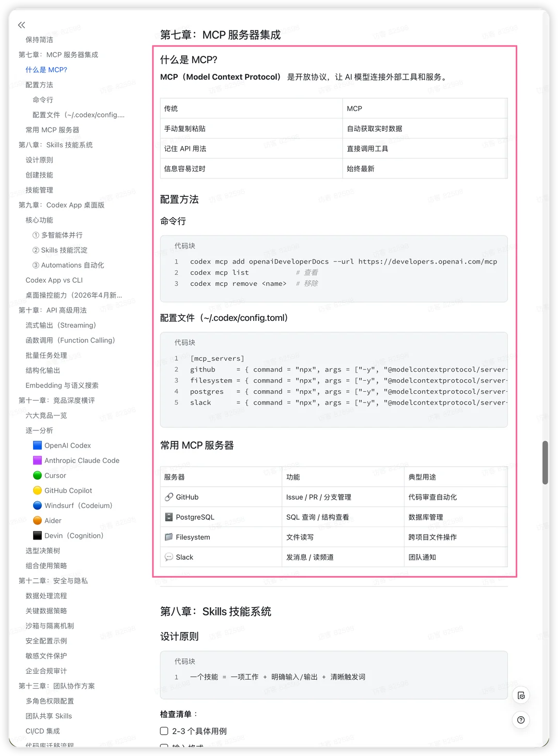The image size is (558, 756).
Task: Select ① 多智能体并行 in outline
Action: 57,235
